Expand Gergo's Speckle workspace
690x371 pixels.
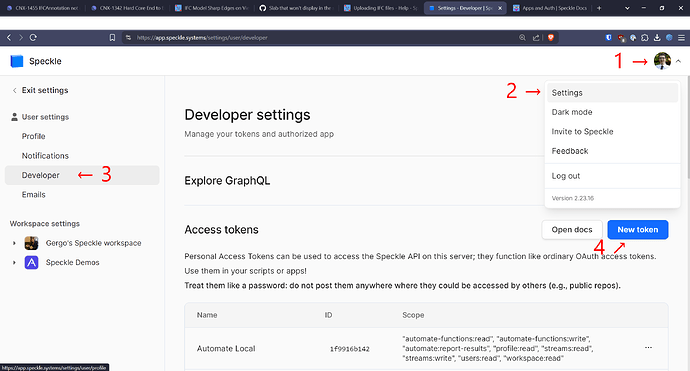[x=14, y=243]
